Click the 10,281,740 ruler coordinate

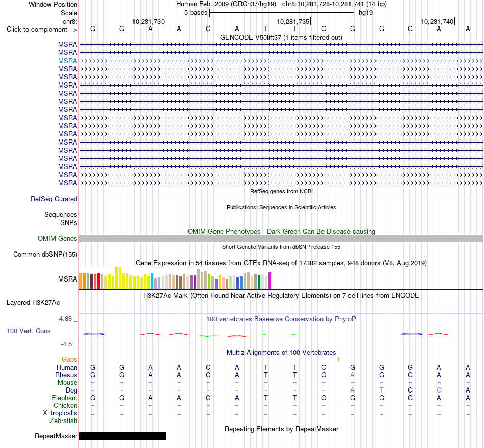[x=438, y=21]
